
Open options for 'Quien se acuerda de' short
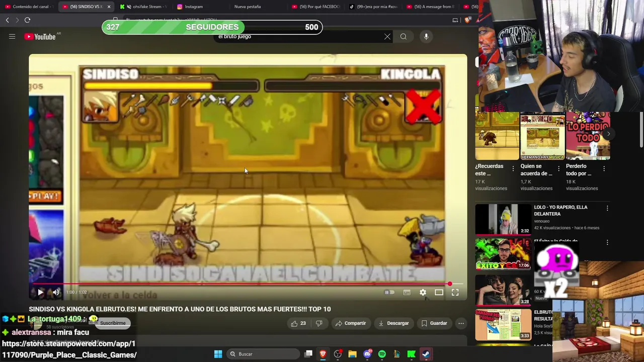tap(558, 169)
